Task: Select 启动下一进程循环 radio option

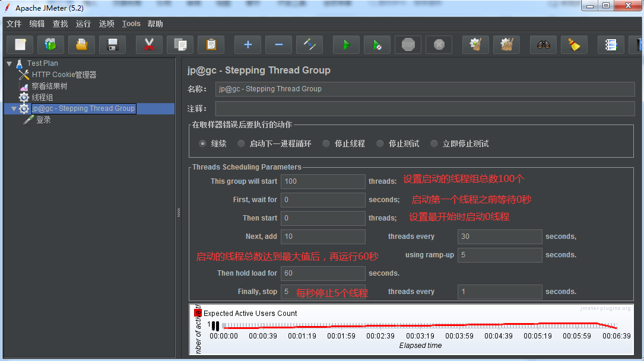Action: point(241,143)
